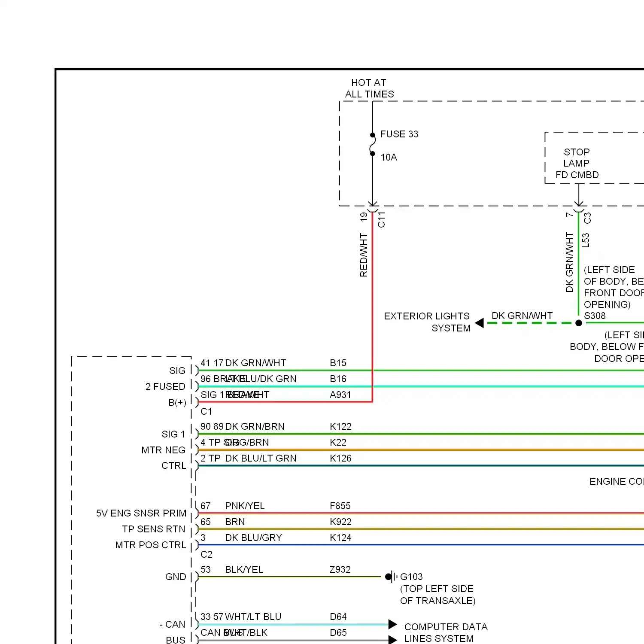Image resolution: width=644 pixels, height=644 pixels.
Task: Click the "GND" pin label
Action: (x=176, y=577)
